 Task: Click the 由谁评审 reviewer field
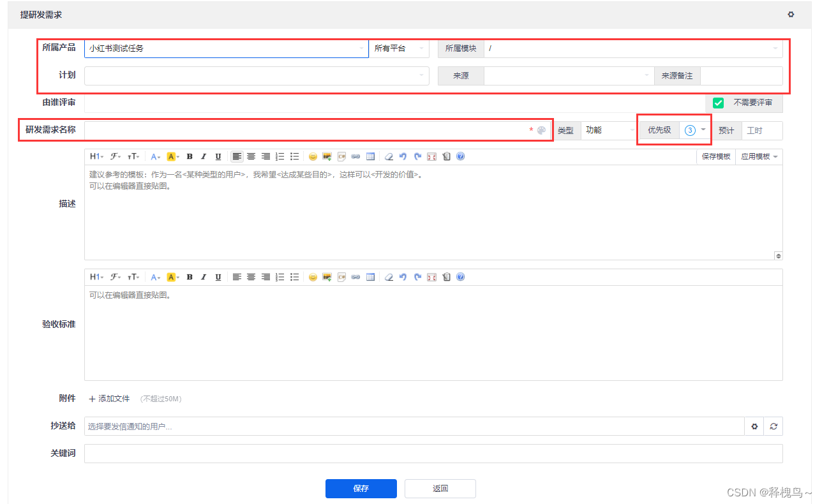394,103
